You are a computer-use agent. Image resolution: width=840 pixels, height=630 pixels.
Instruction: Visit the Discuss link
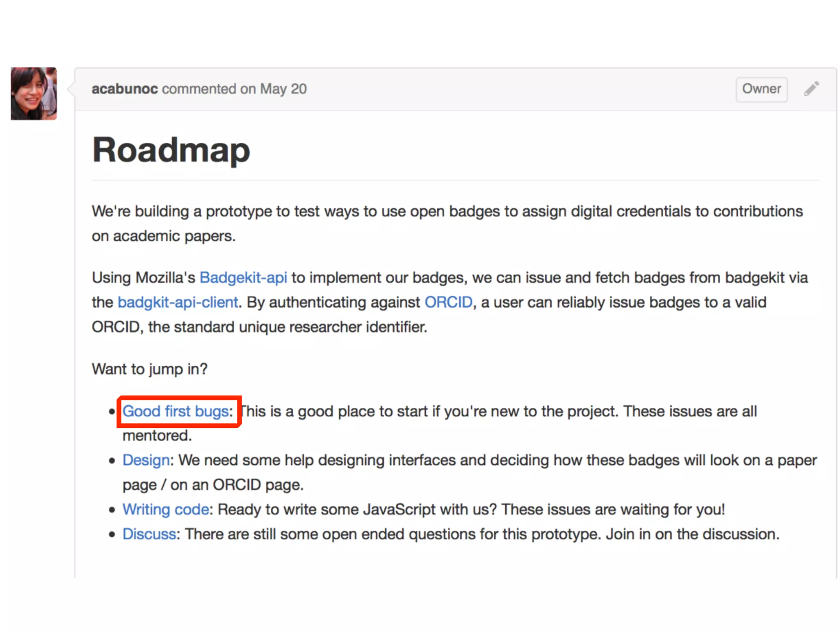(x=149, y=534)
